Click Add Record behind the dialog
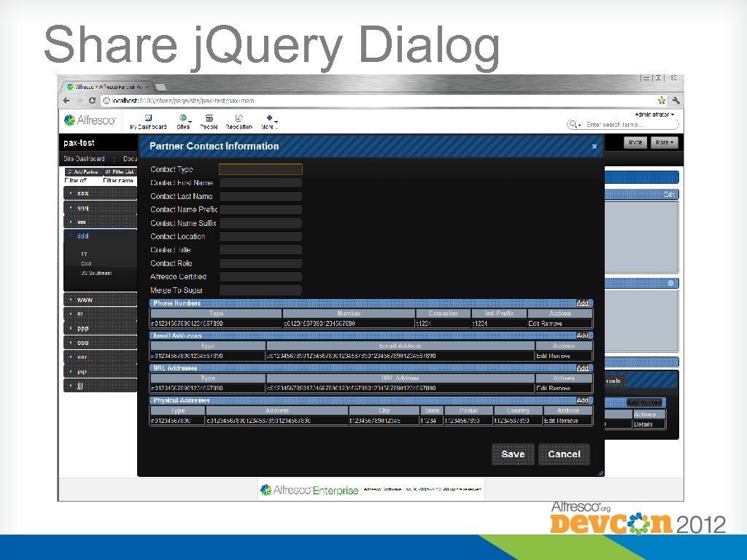The image size is (747, 560). (x=644, y=402)
